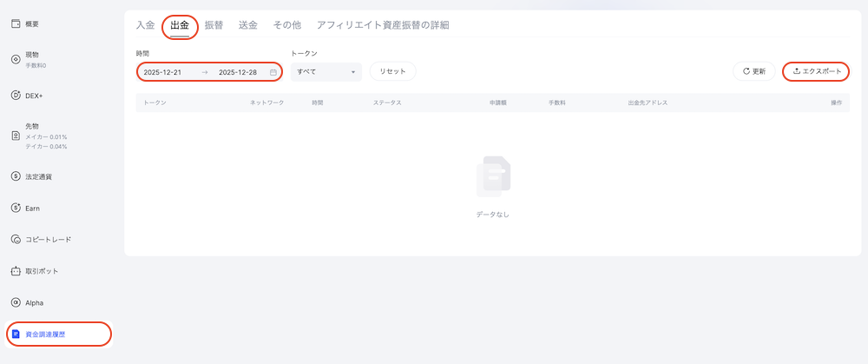868x364 pixels.
Task: Click the 手数料 column header
Action: (557, 103)
